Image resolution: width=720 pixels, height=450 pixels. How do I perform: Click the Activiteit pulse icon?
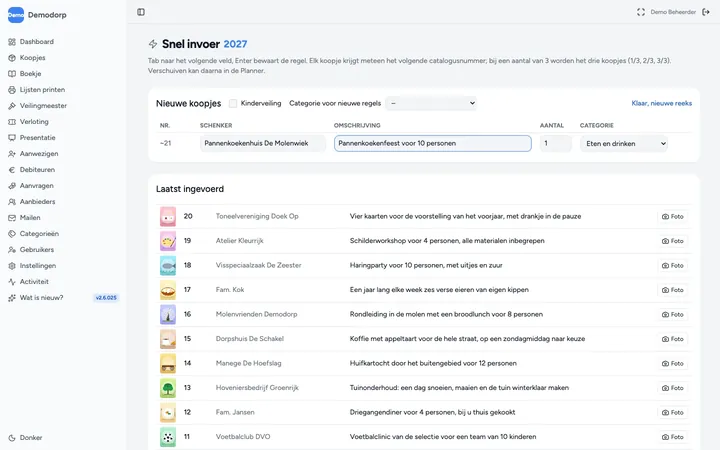click(12, 282)
